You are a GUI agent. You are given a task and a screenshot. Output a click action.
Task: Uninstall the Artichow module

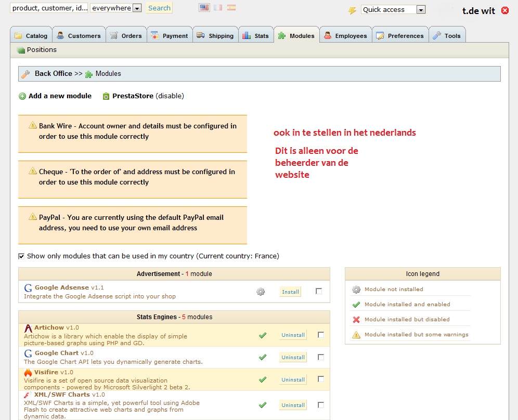pos(293,335)
